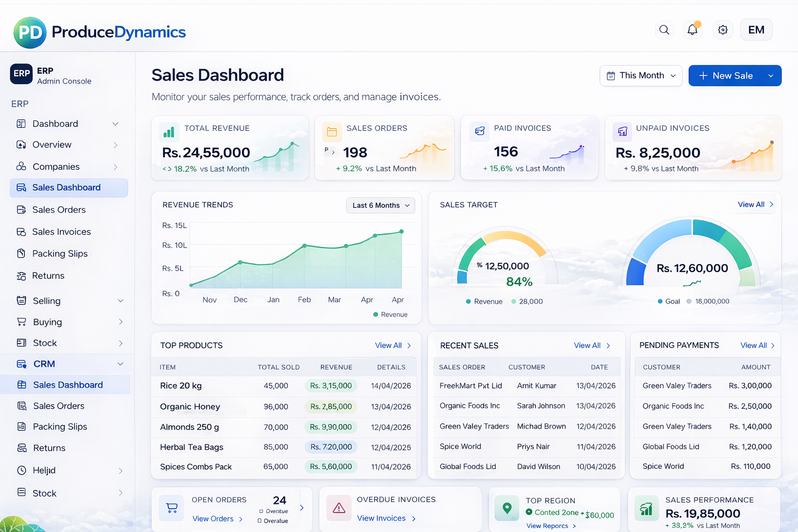Click the Top Region location pin icon
Screen dimensions: 798x532
tap(507, 508)
